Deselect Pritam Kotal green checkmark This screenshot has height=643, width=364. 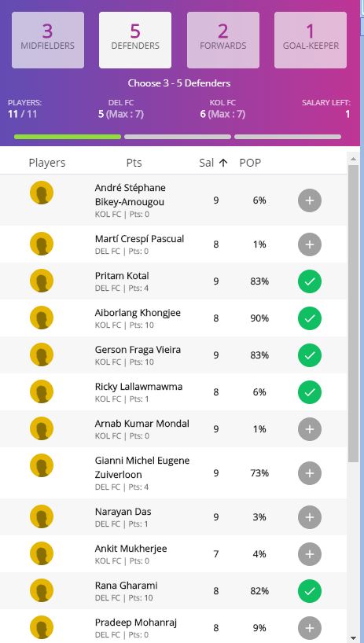[x=310, y=281]
